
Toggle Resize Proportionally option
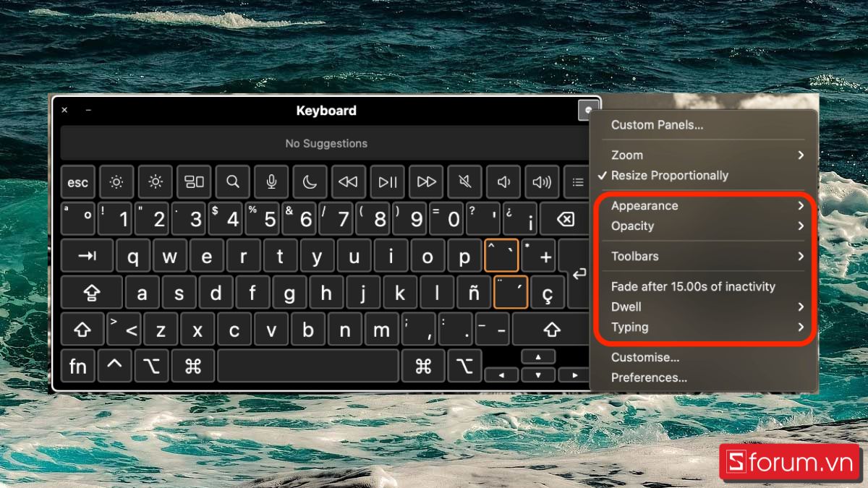coord(703,176)
